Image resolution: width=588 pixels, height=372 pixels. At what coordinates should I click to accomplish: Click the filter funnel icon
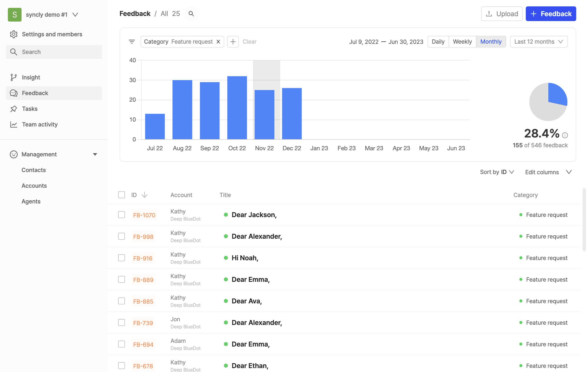(132, 42)
